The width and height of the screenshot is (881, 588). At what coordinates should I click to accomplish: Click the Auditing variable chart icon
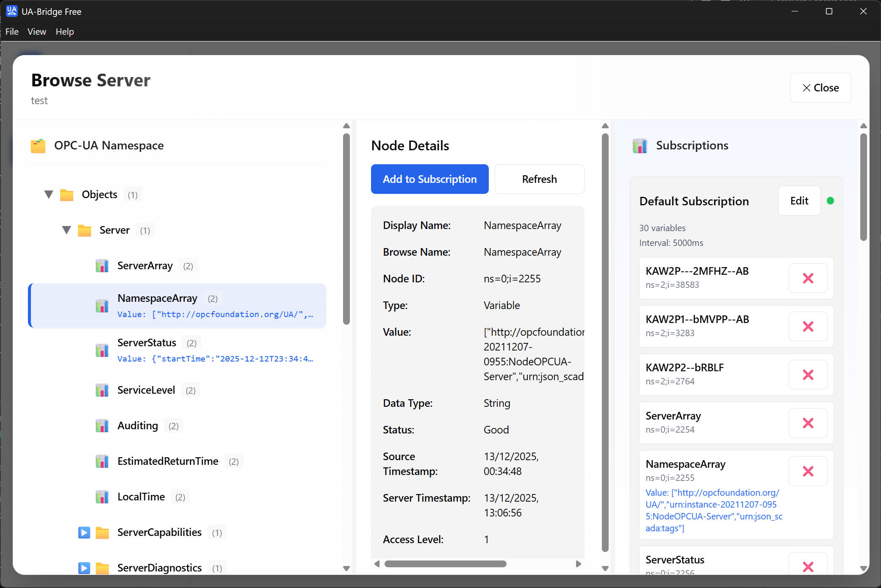[x=102, y=426]
